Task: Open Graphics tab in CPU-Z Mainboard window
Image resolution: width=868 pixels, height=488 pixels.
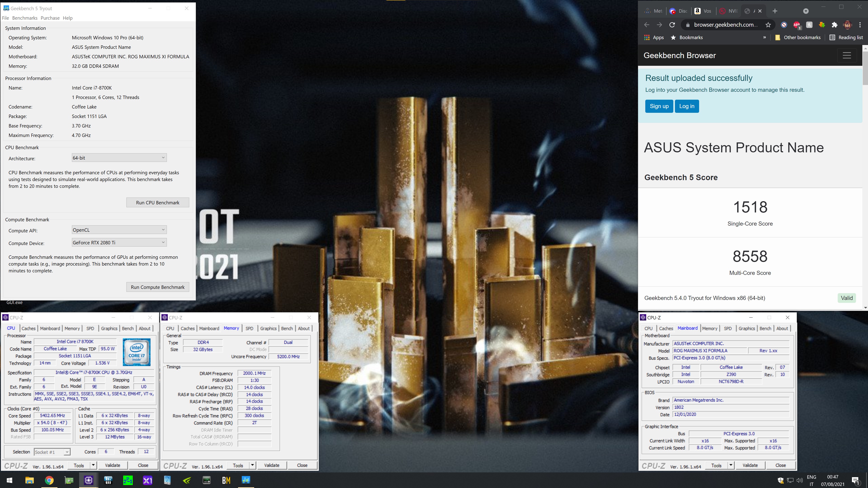Action: (x=747, y=328)
